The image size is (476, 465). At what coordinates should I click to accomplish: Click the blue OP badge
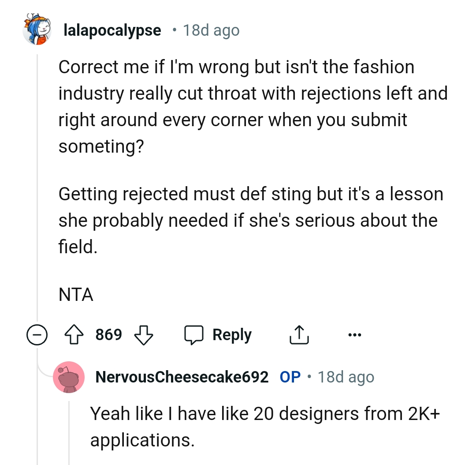(290, 377)
